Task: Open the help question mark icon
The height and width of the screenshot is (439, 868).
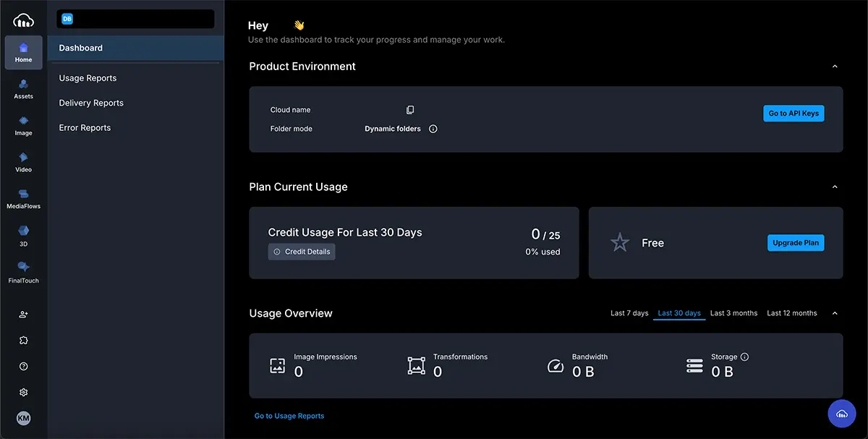Action: coord(23,367)
